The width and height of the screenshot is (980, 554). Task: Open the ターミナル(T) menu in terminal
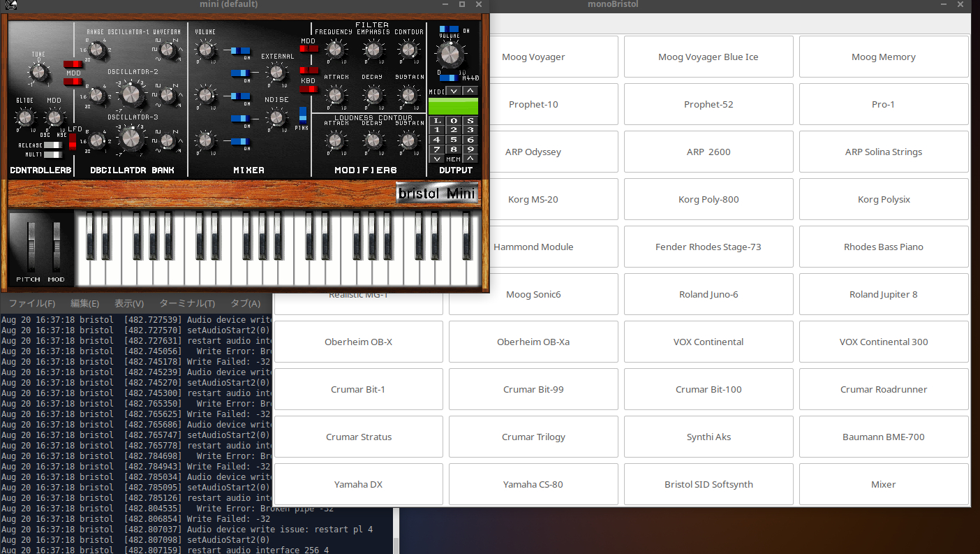click(x=187, y=303)
